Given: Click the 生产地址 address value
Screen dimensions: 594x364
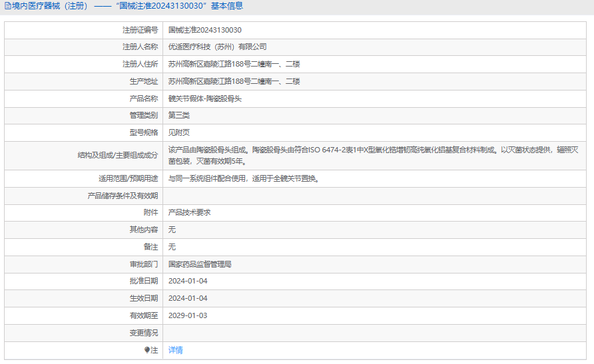Looking at the screenshot, I should 234,81.
